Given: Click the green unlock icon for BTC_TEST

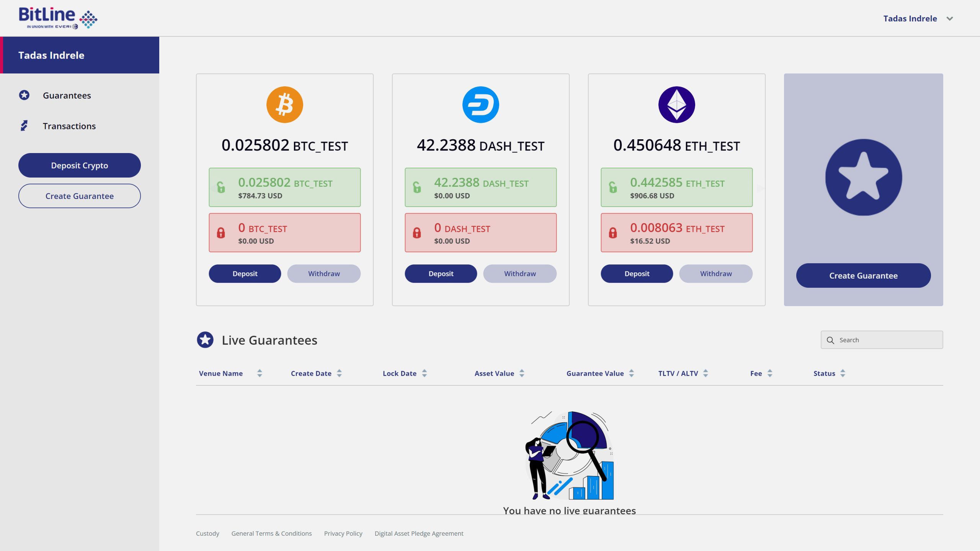Looking at the screenshot, I should (221, 187).
